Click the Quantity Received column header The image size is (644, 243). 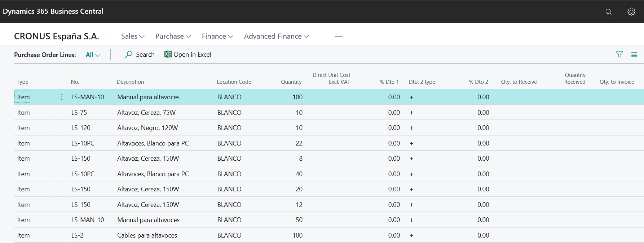[575, 78]
